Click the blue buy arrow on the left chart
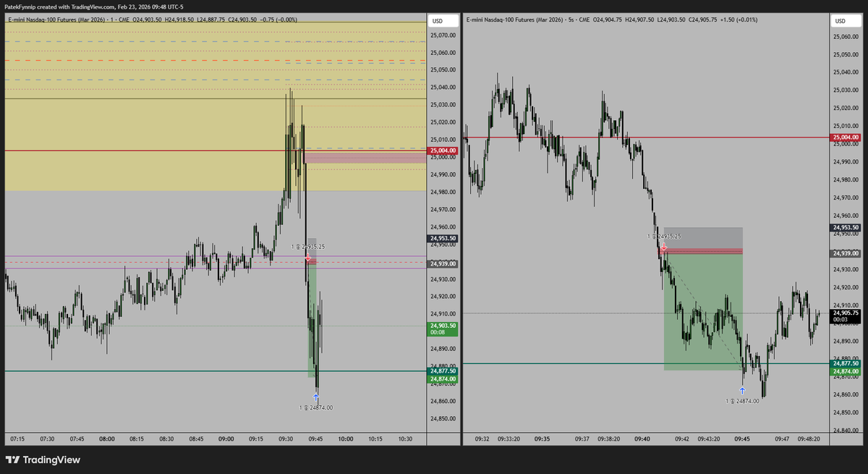The height and width of the screenshot is (474, 868). click(x=316, y=397)
